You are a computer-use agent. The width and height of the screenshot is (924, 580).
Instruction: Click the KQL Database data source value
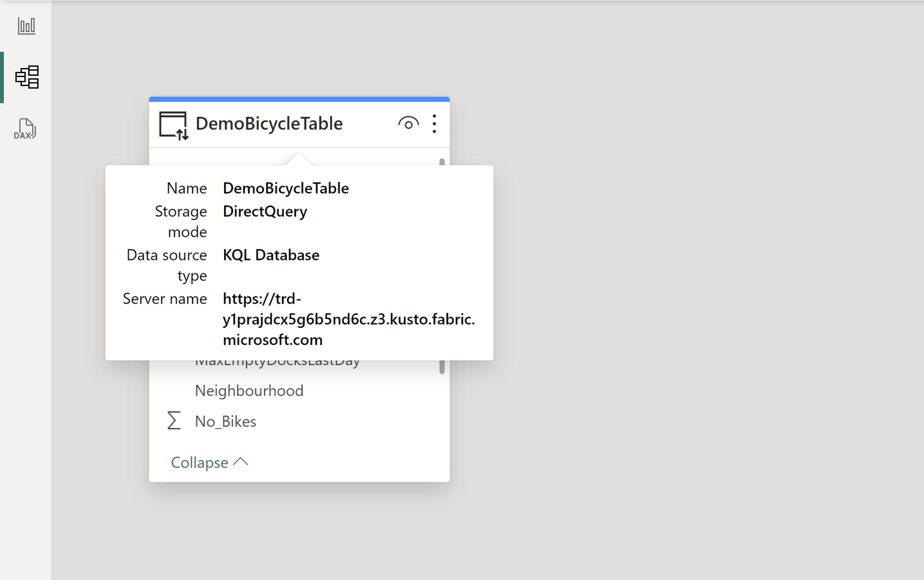271,255
